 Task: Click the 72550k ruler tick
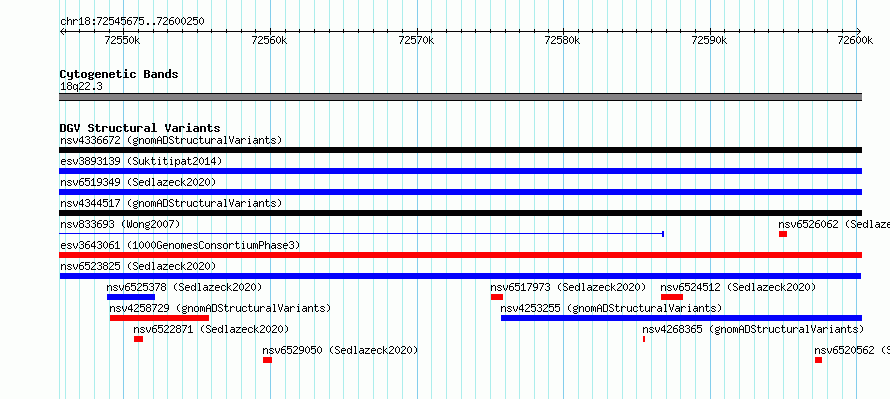[123, 40]
